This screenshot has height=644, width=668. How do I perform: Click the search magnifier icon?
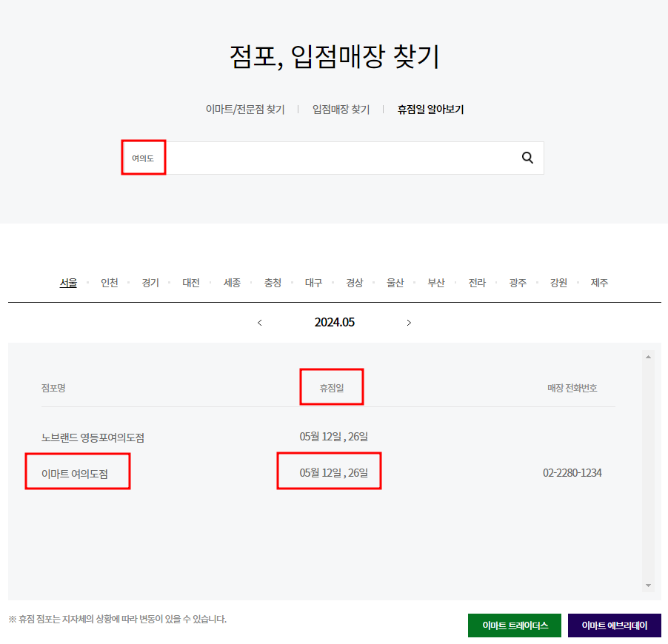tap(527, 158)
